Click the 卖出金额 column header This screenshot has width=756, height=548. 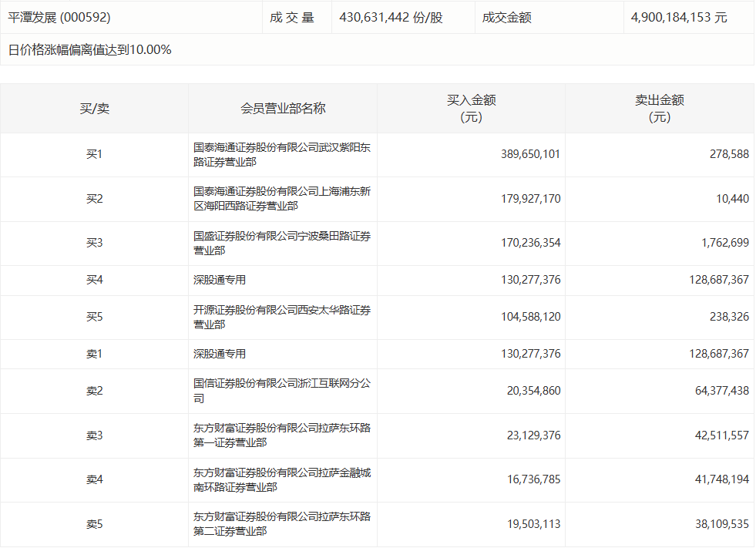click(x=659, y=109)
